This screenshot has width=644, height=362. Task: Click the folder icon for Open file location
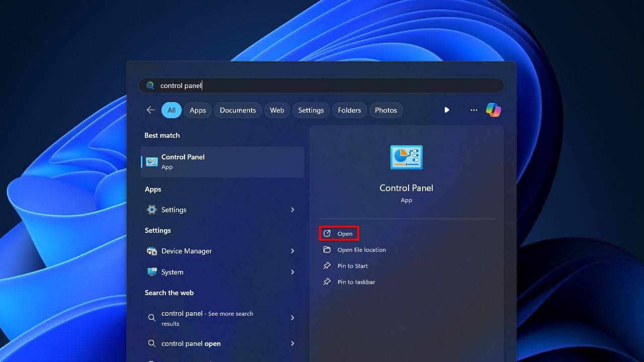pos(327,249)
